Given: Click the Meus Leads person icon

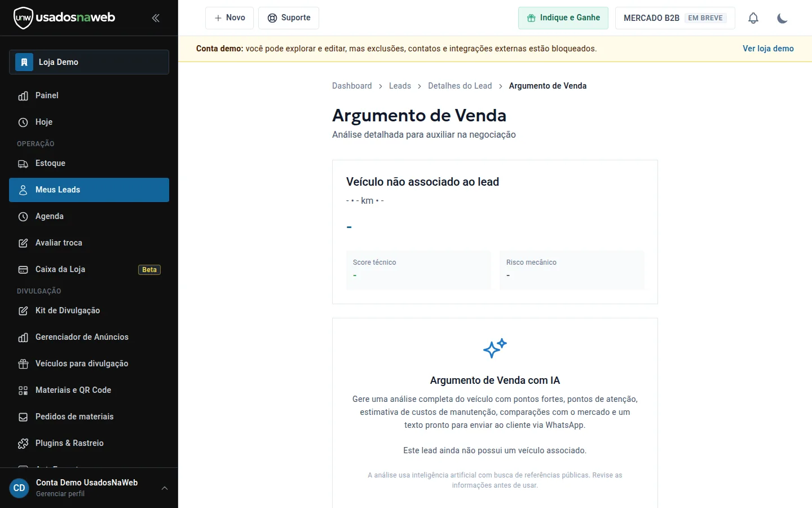Looking at the screenshot, I should tap(23, 190).
